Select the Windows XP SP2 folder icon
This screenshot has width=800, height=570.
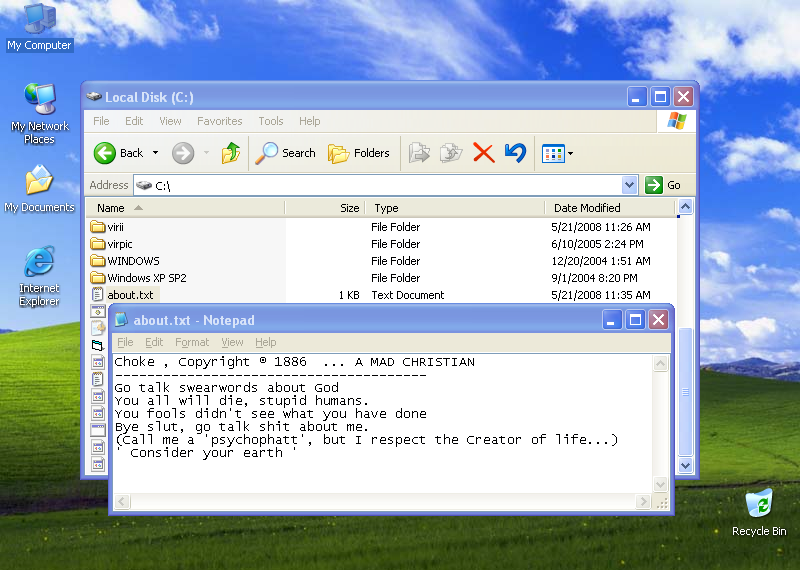tap(97, 278)
